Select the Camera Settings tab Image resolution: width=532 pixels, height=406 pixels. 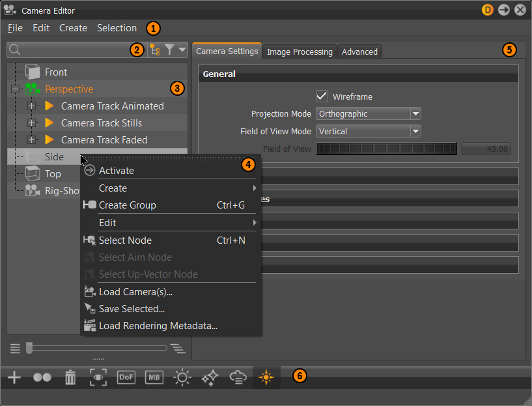(227, 51)
